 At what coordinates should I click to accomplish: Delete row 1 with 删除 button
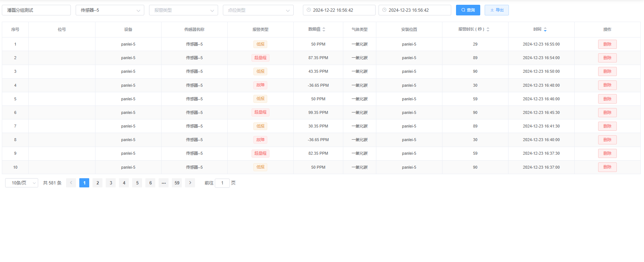(607, 44)
